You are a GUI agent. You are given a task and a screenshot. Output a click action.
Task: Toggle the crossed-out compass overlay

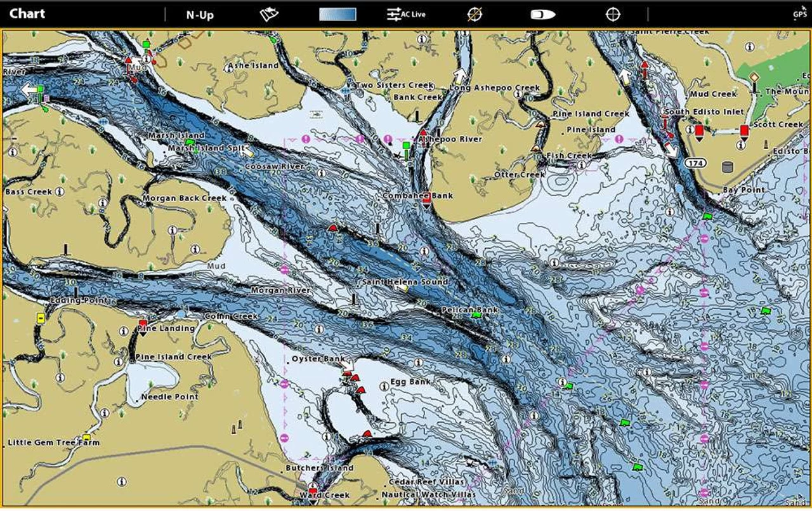(x=475, y=13)
